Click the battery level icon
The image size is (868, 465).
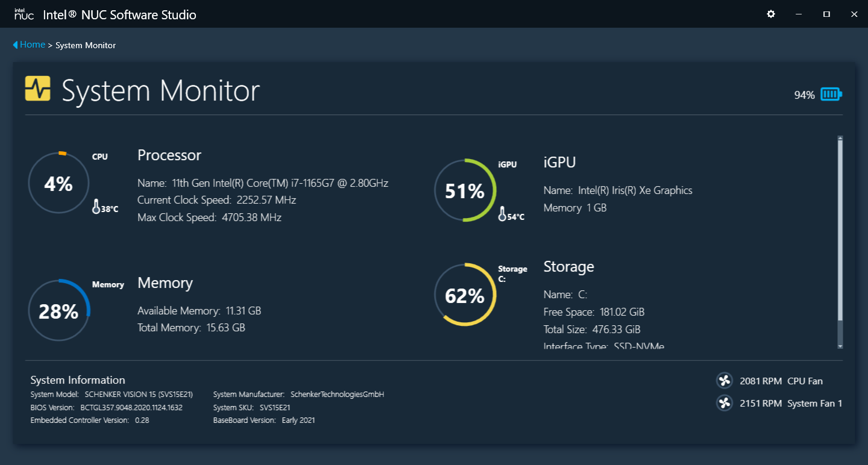pyautogui.click(x=831, y=94)
